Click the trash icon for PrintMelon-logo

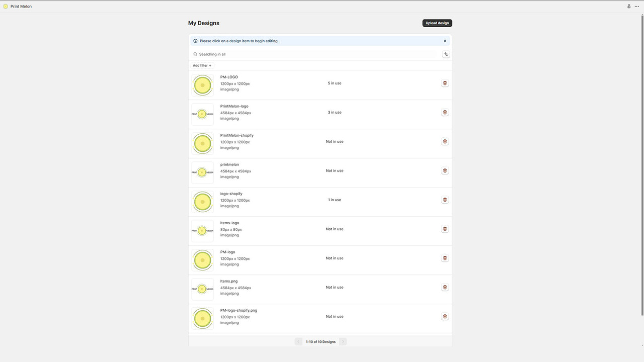coord(445,112)
